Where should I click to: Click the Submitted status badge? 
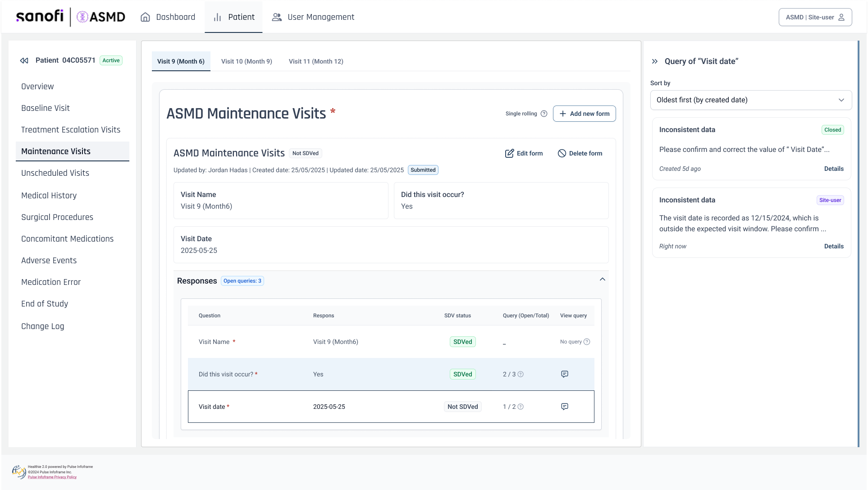[423, 170]
